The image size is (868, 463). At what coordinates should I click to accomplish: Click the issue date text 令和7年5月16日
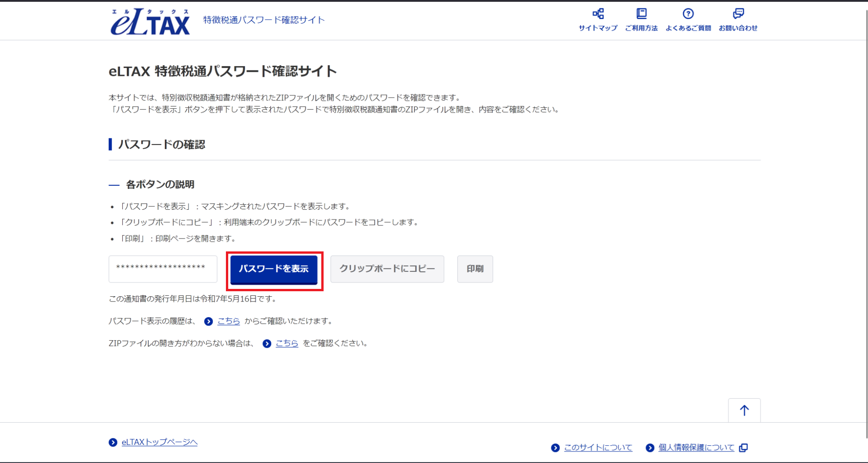pyautogui.click(x=228, y=299)
